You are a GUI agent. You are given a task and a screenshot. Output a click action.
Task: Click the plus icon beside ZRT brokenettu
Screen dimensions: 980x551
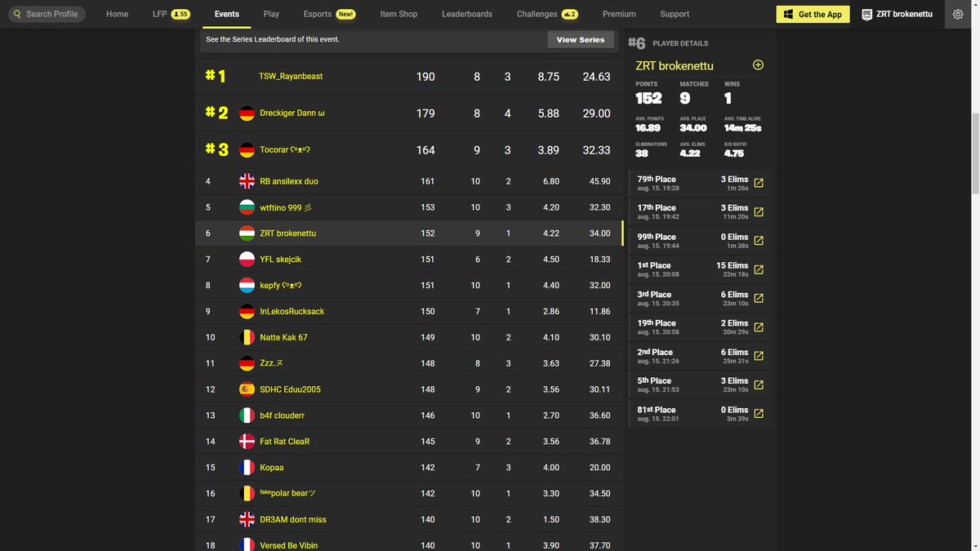tap(758, 65)
